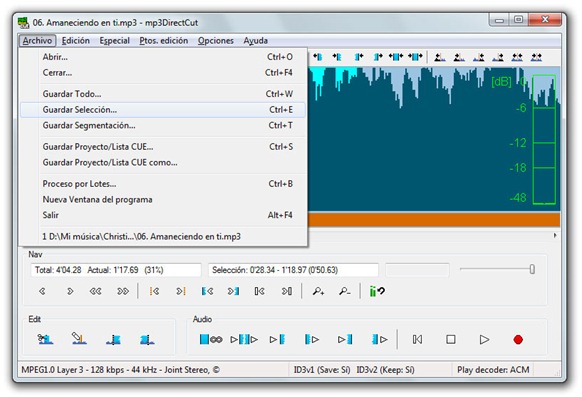Open Proceso por Lotes... from the menu
Image resolution: width=582 pixels, height=397 pixels.
click(163, 184)
